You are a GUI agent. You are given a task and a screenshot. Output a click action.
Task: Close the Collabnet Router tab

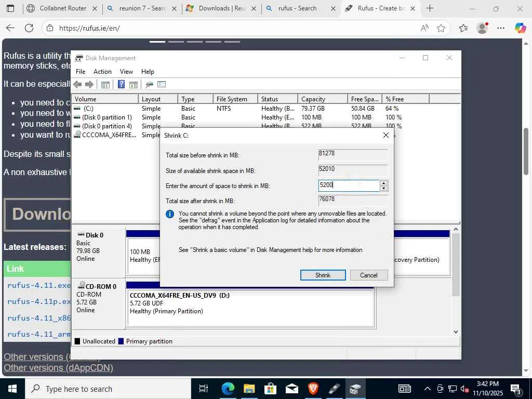tap(95, 8)
